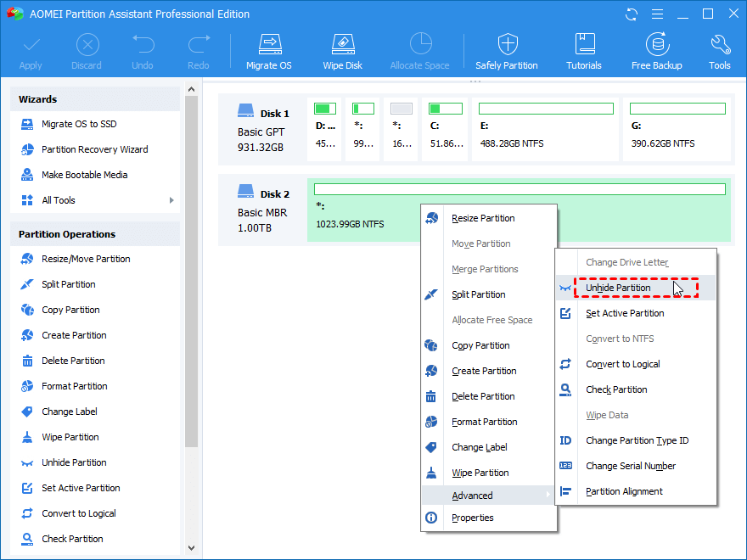The width and height of the screenshot is (747, 560).
Task: Click the Migrate OS toolbar icon
Action: pos(268,45)
